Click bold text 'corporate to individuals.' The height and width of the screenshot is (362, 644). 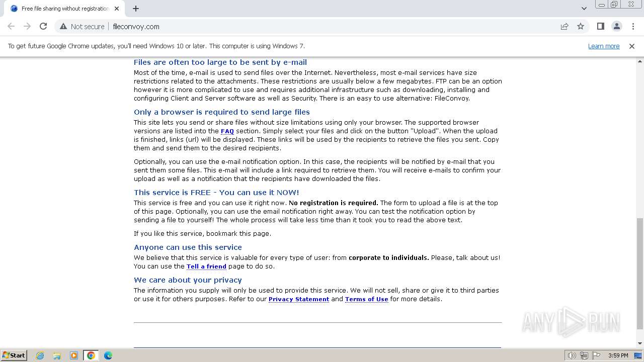(389, 258)
